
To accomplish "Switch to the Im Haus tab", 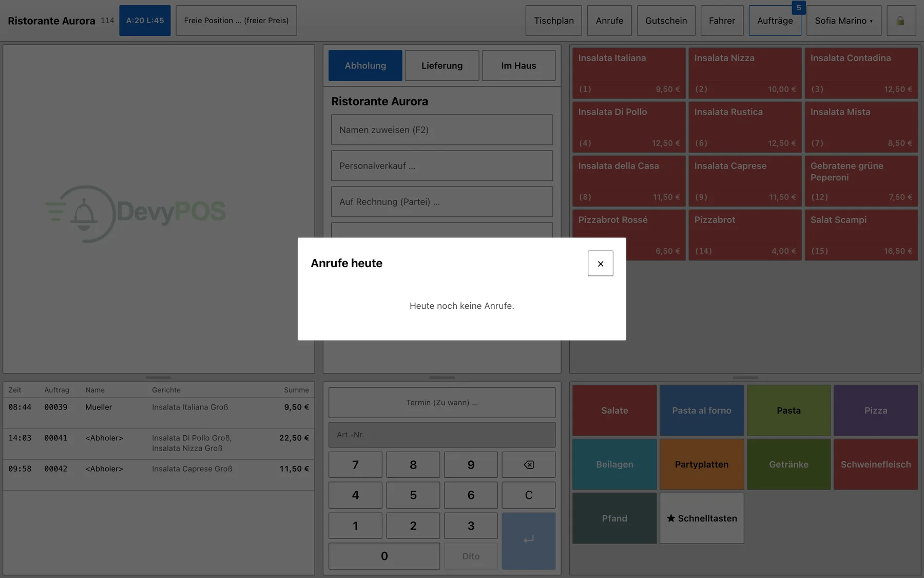I will pos(518,65).
